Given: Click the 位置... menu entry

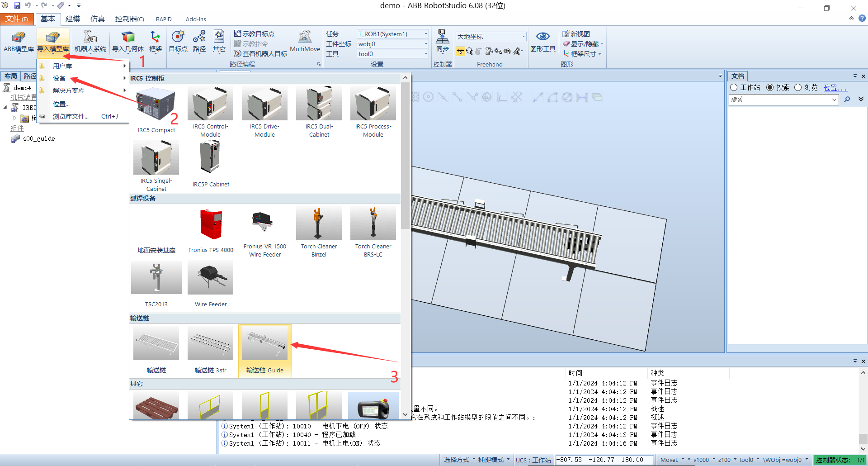Looking at the screenshot, I should 83,104.
